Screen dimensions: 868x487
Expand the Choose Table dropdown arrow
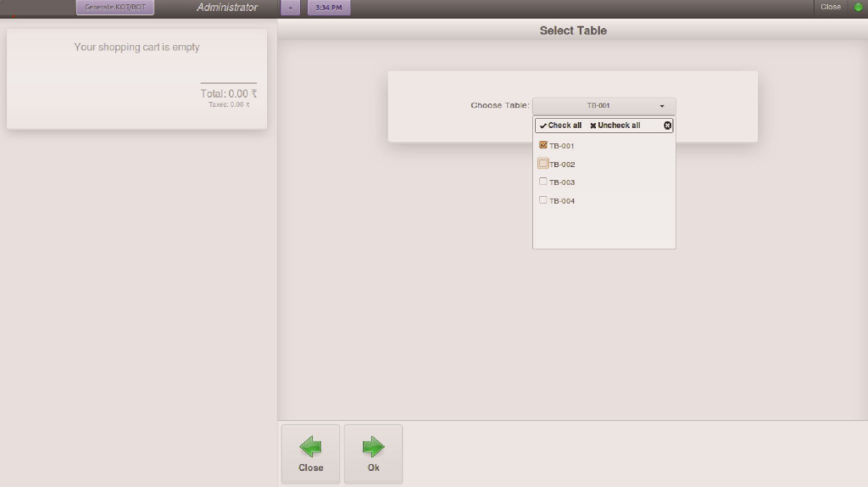coord(661,106)
